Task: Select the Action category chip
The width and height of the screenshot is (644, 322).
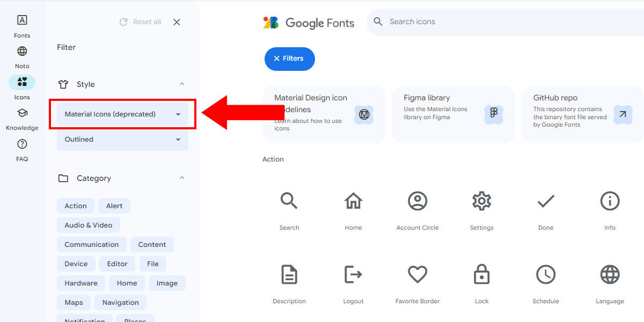Action: click(76, 206)
